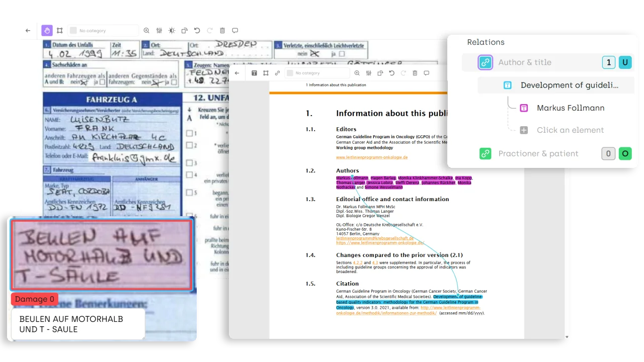644x362 pixels.
Task: Open the 4.3 section link
Action: (375, 262)
